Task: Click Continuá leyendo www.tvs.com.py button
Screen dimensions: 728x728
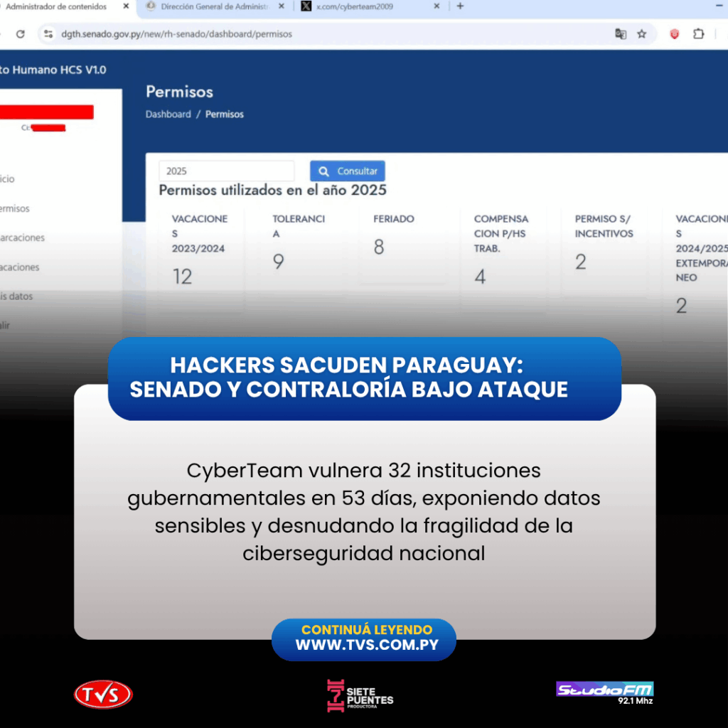Action: click(x=364, y=638)
